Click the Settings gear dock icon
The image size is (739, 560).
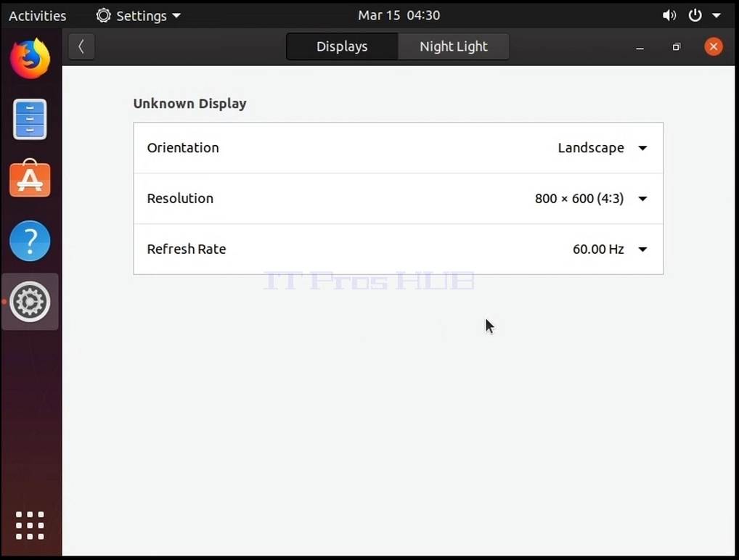30,302
